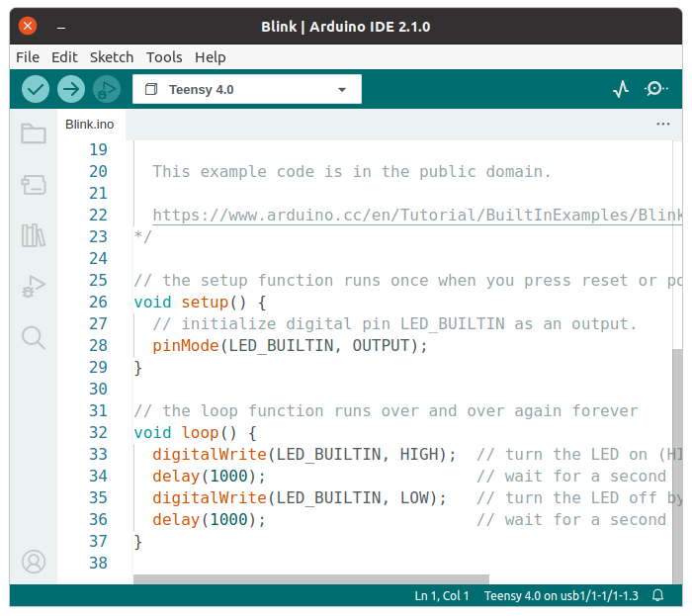Open the Tools menu

click(164, 57)
